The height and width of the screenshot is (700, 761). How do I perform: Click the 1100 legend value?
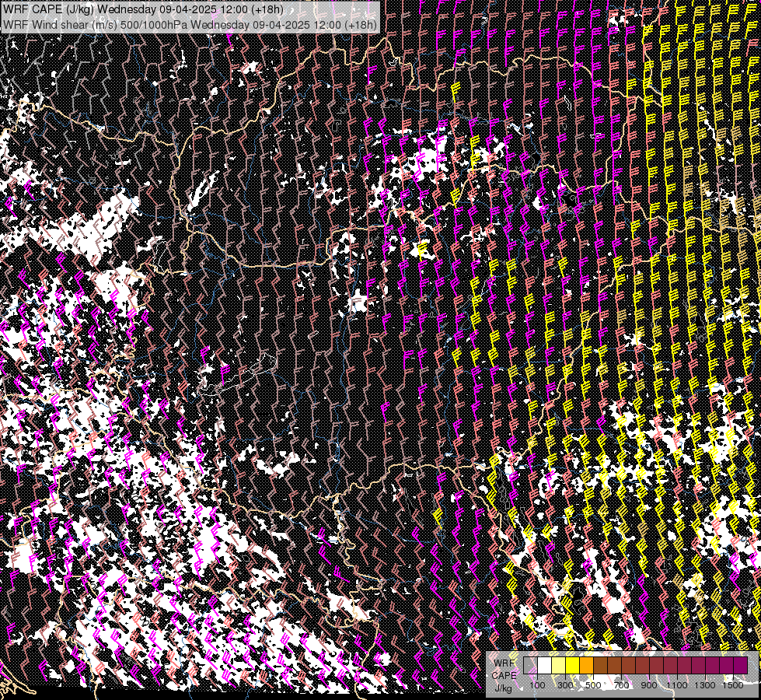[676, 685]
